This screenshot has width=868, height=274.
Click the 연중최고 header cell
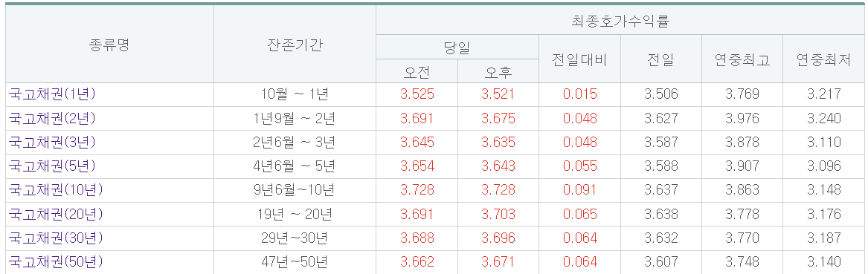[742, 59]
